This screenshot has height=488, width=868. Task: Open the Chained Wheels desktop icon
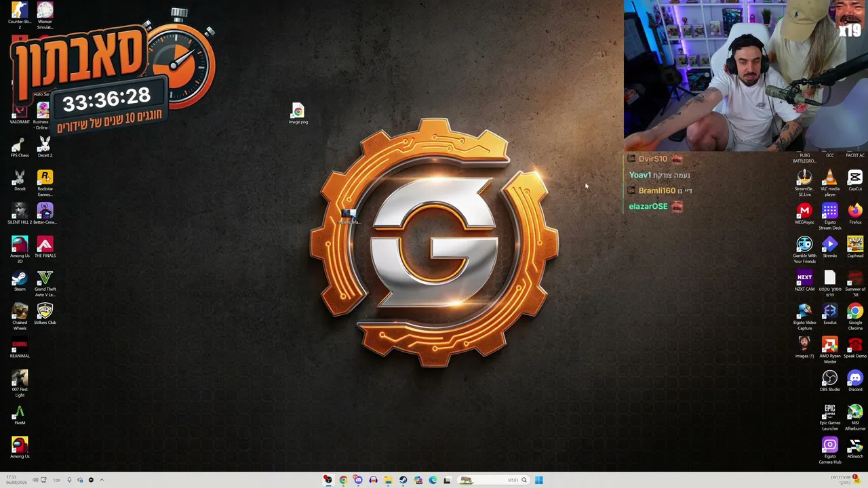(x=20, y=317)
